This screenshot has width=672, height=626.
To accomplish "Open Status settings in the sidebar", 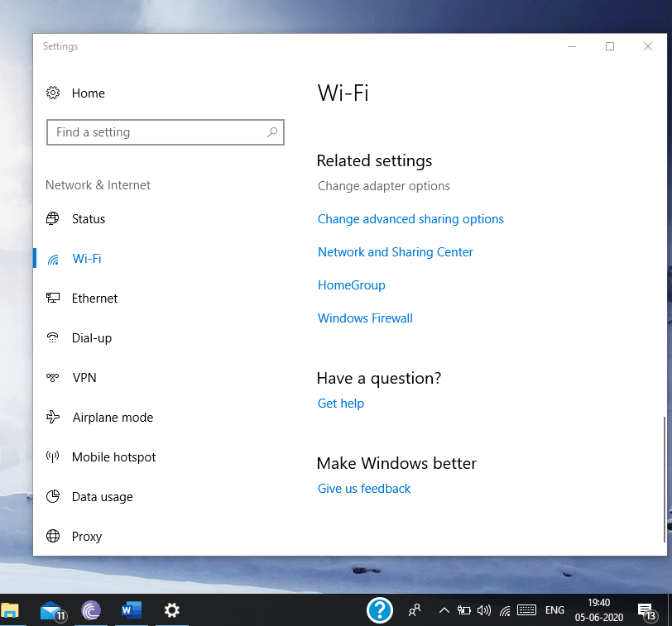I will [x=89, y=218].
